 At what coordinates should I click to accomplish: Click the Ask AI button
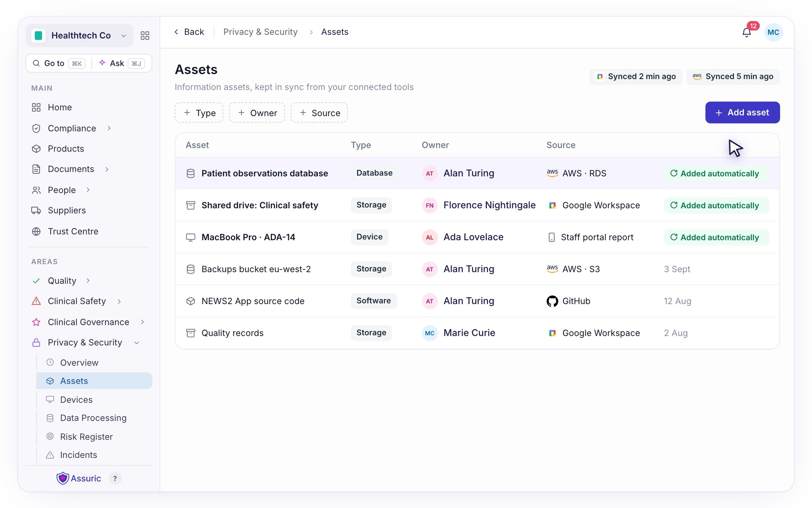(x=122, y=63)
